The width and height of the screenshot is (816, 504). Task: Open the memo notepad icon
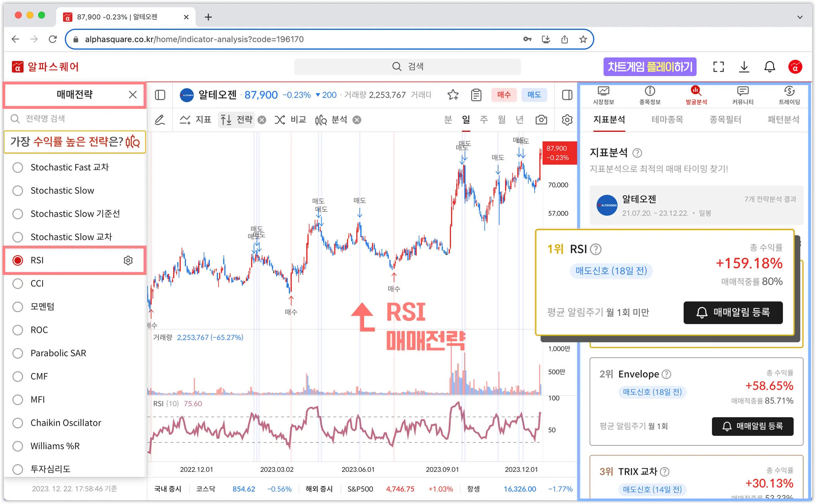(x=476, y=95)
